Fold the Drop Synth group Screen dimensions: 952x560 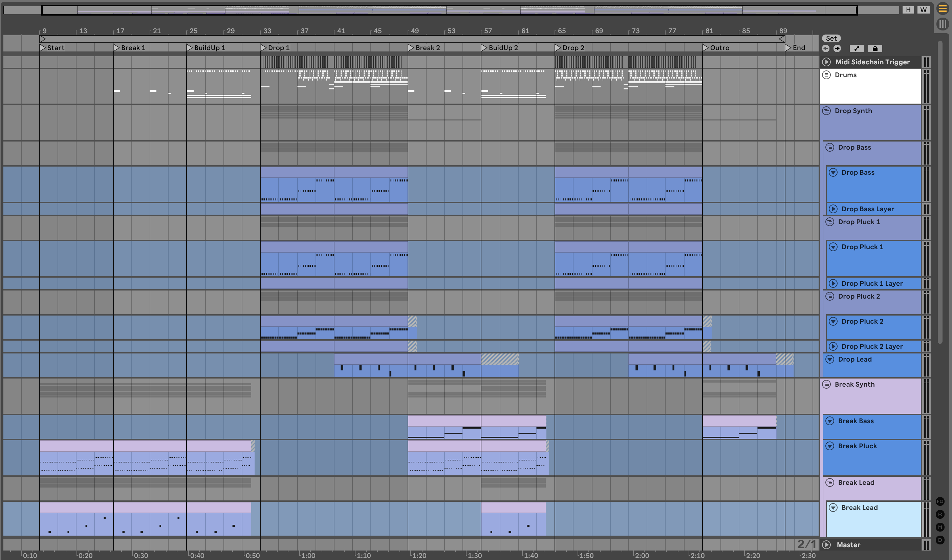827,111
